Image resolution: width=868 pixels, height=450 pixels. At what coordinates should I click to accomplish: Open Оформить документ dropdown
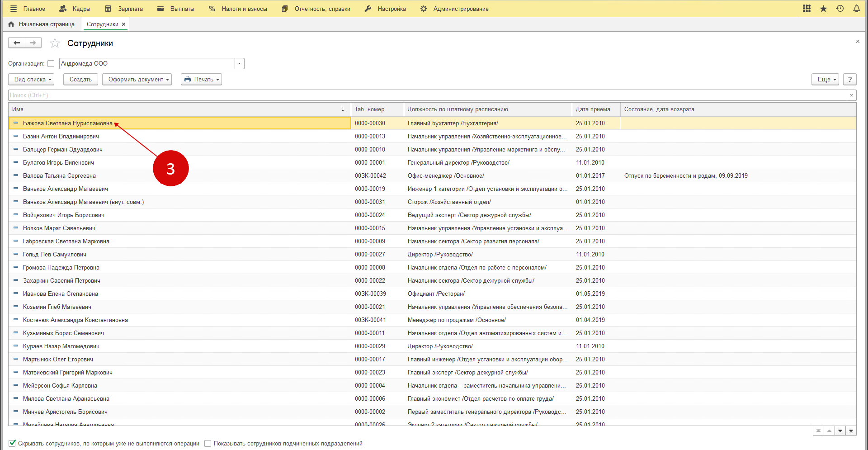(x=137, y=79)
